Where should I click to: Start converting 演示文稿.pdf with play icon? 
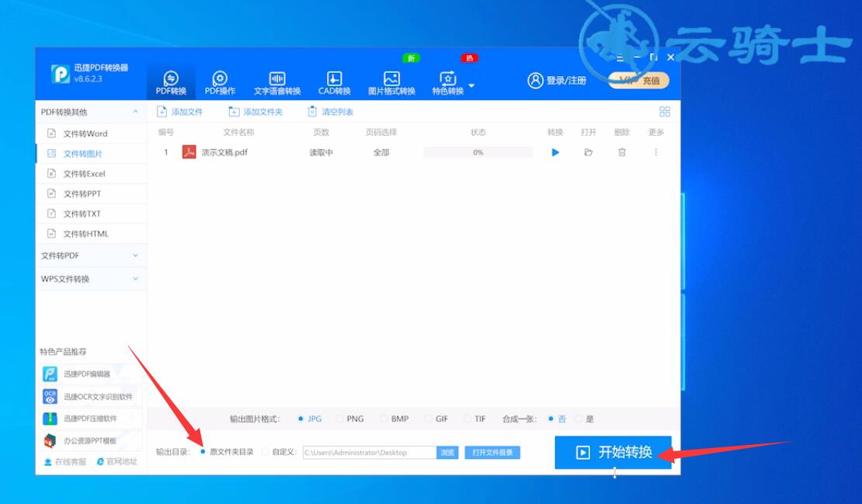[555, 152]
